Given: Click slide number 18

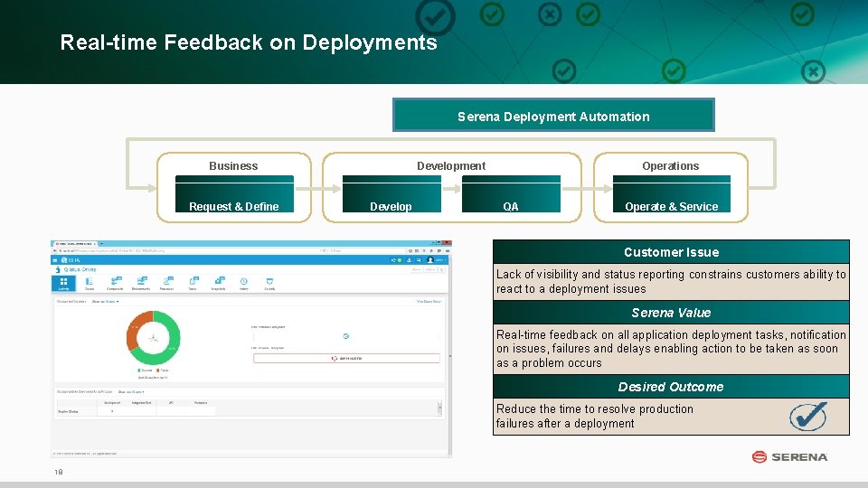Looking at the screenshot, I should click(x=59, y=472).
